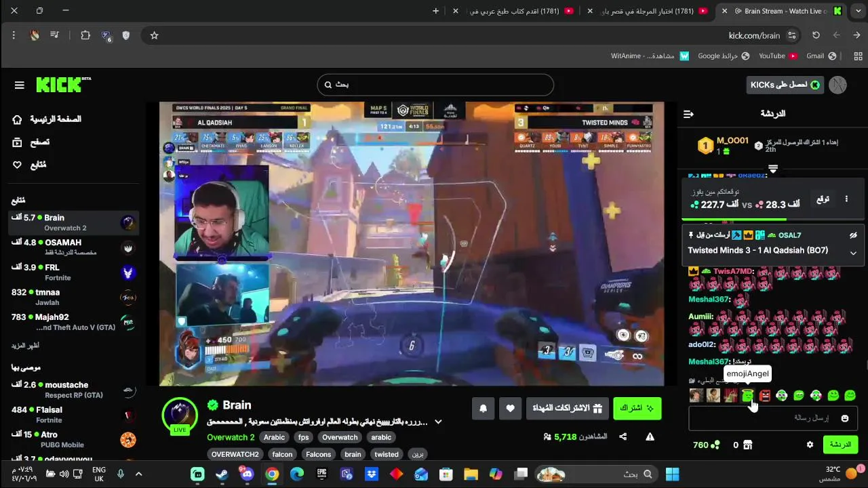868x488 pixels.
Task: Open the browse sidebar item
Action: click(x=31, y=142)
